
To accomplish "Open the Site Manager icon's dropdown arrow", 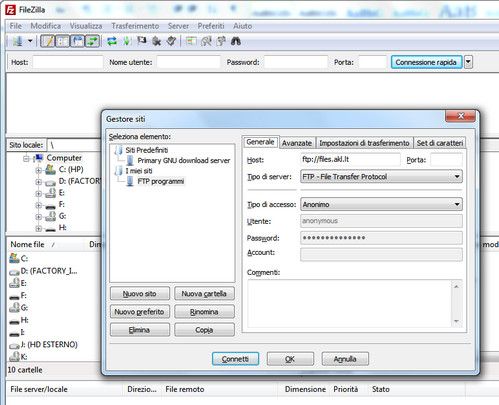I will [x=30, y=41].
